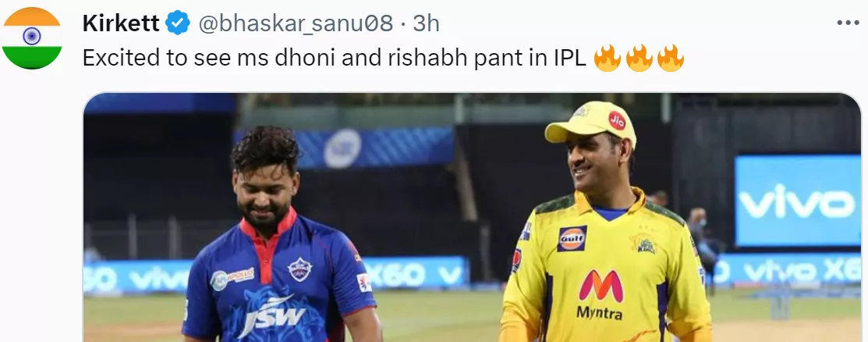868x342 pixels.
Task: Click the Apollo logo on the blue jersey
Action: coord(232,278)
